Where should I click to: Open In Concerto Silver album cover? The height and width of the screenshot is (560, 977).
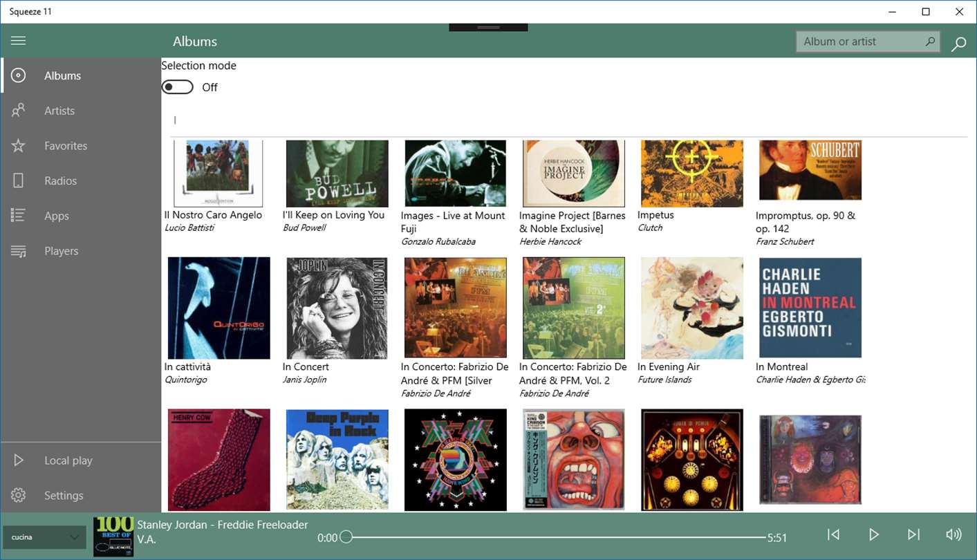pyautogui.click(x=456, y=308)
